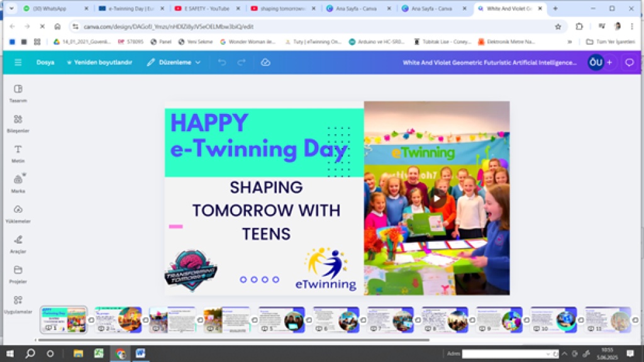The height and width of the screenshot is (362, 644).
Task: Click Yeniden boyutlandır resize button
Action: point(99,62)
